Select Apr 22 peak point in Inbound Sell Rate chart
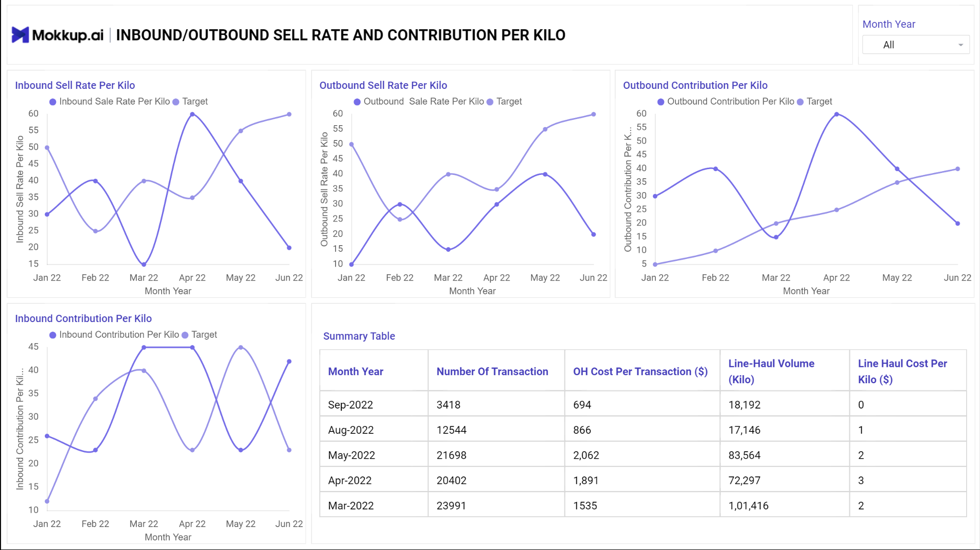This screenshot has height=550, width=980. pos(192,114)
